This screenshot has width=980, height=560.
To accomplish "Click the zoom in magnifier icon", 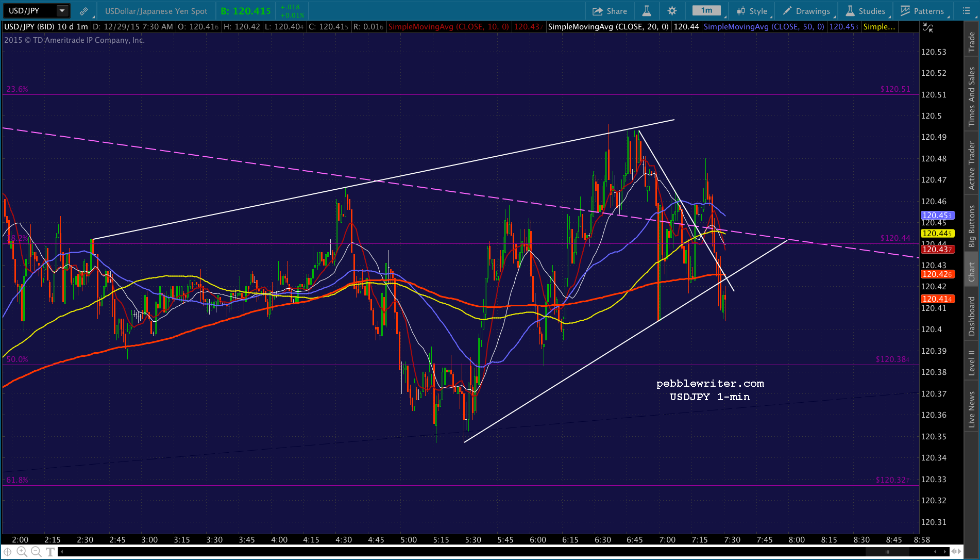I will pos(22,552).
